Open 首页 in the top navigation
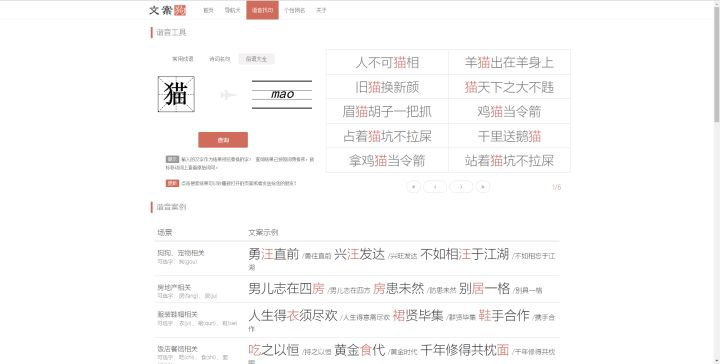This screenshot has width=720, height=364. 208,10
